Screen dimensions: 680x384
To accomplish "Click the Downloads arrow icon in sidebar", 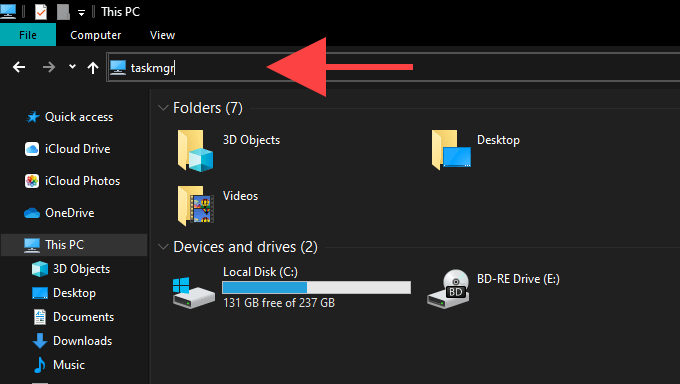I will click(40, 341).
